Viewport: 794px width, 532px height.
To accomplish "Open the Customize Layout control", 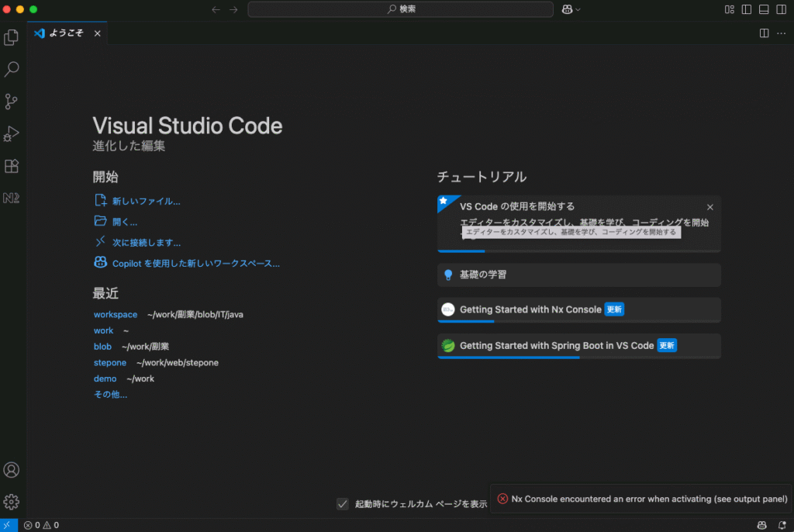I will (729, 9).
